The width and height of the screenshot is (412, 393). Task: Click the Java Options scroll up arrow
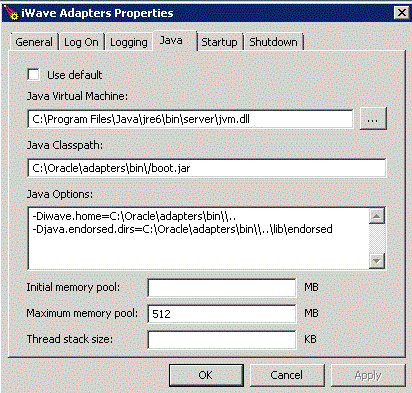(377, 216)
